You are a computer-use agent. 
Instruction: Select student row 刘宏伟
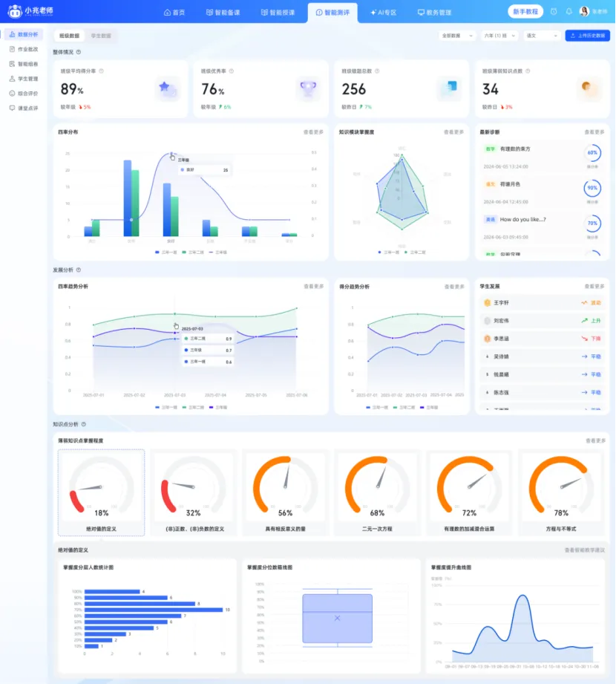pos(542,321)
